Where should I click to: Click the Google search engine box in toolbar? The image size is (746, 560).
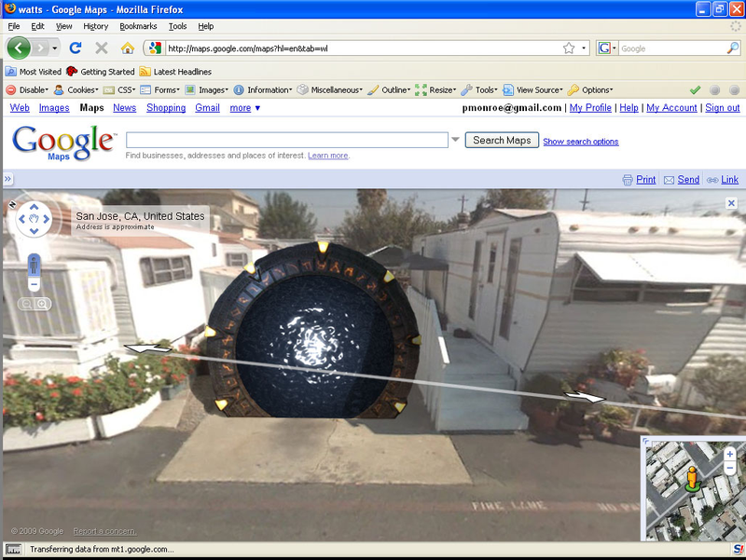(672, 48)
